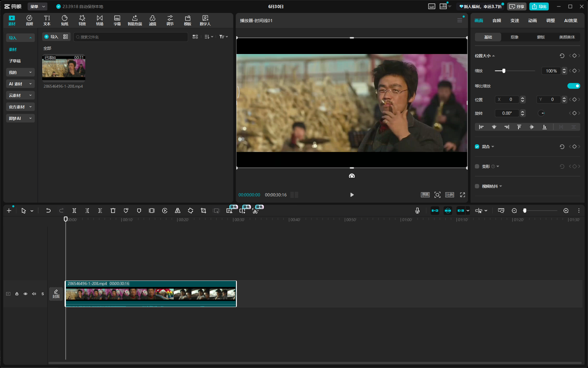Open the 贴纸 stickers panel
Viewport: 588px width, 368px height.
pyautogui.click(x=65, y=20)
